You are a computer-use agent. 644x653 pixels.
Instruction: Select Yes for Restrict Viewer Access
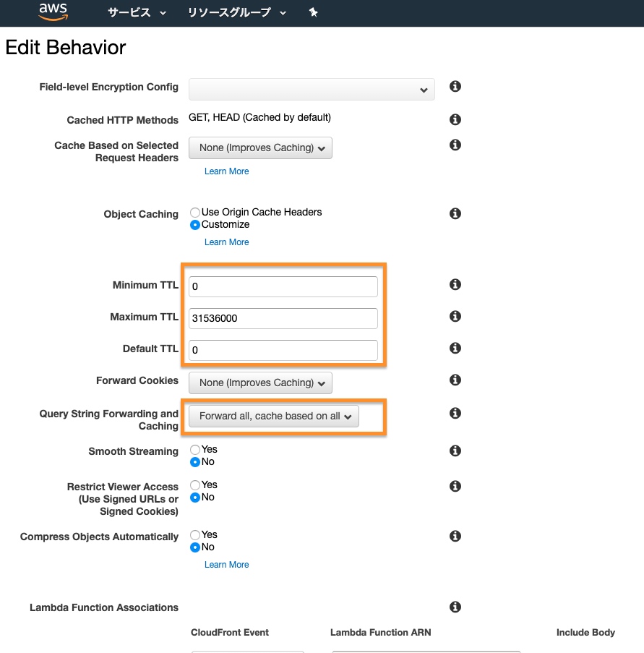[x=195, y=485]
